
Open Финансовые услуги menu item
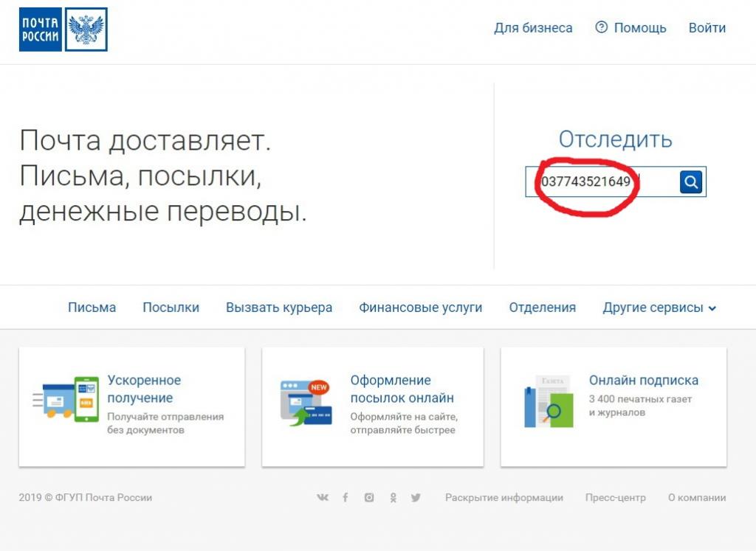[420, 308]
